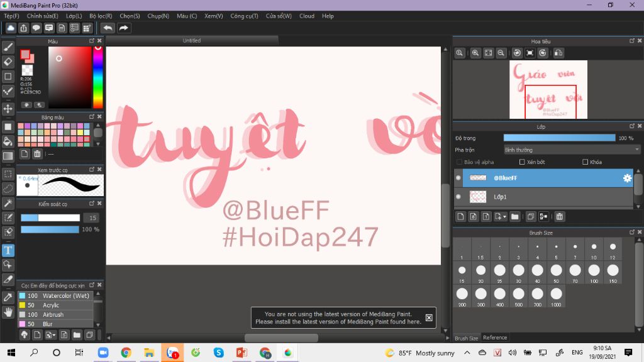The image size is (644, 362).
Task: Activate the rectangular Select tool
Action: [x=8, y=174]
